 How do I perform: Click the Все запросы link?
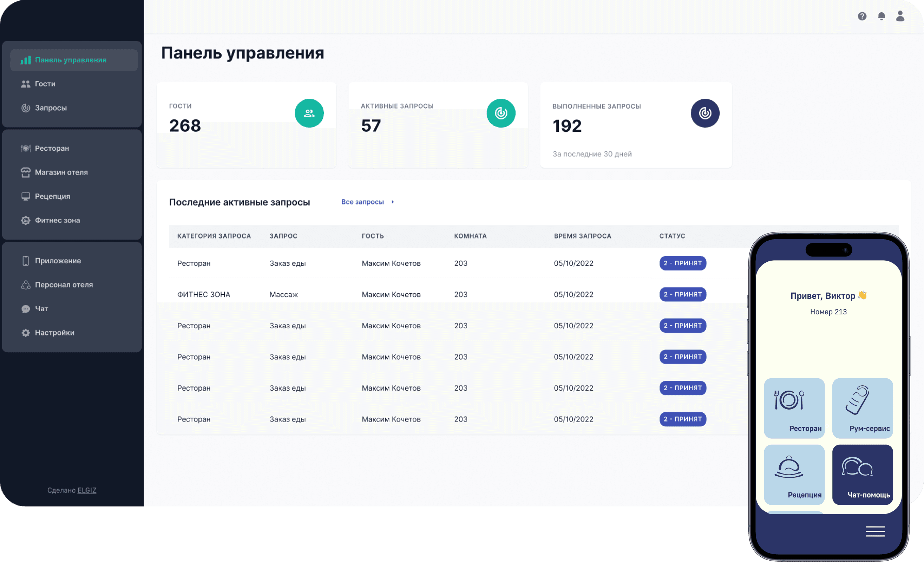pos(362,202)
